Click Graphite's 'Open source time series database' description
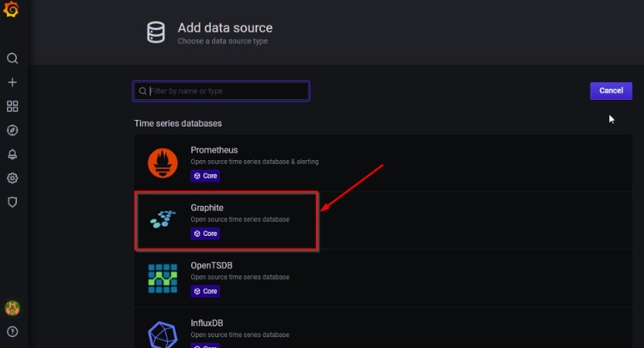644x348 pixels. 240,220
